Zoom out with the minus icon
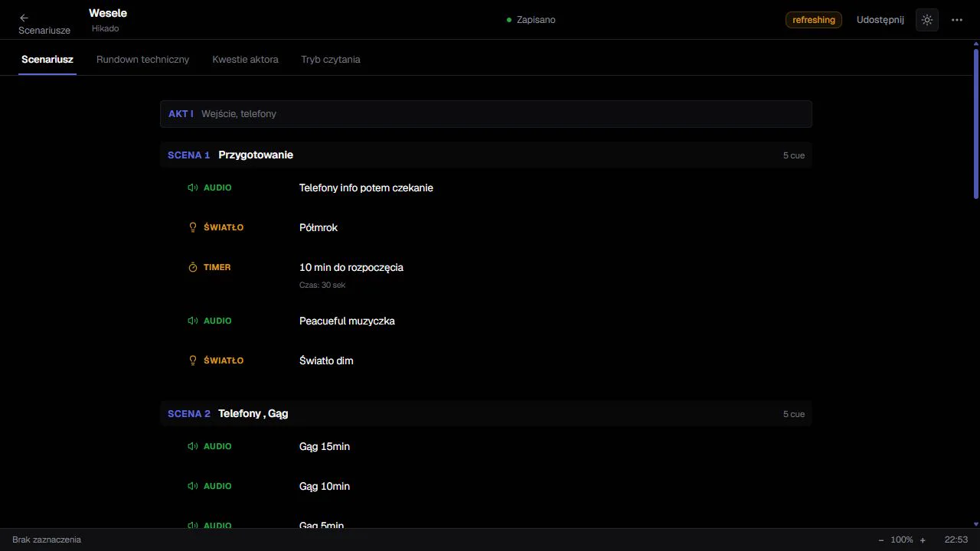This screenshot has height=551, width=980. (x=881, y=540)
